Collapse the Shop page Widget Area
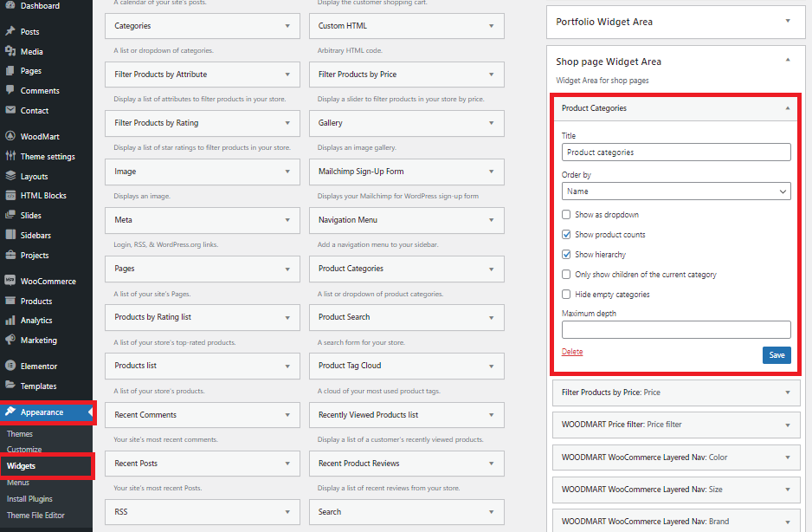The height and width of the screenshot is (532, 812). coord(788,60)
